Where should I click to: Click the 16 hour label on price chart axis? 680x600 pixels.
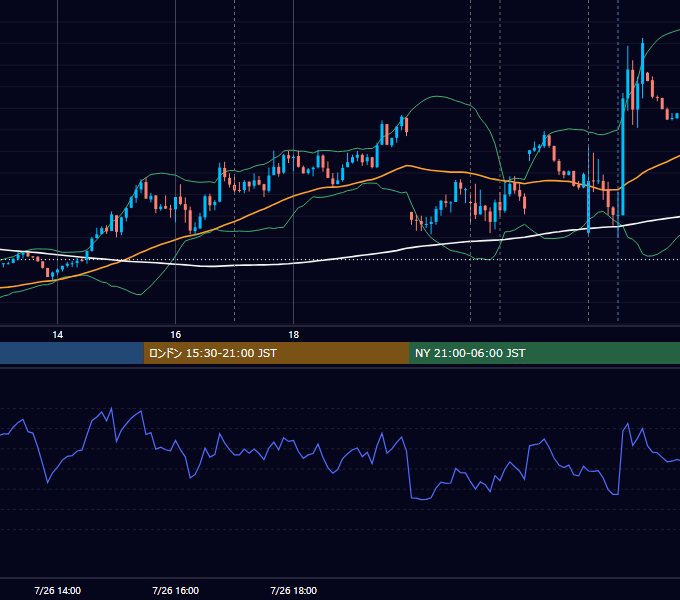click(x=175, y=335)
